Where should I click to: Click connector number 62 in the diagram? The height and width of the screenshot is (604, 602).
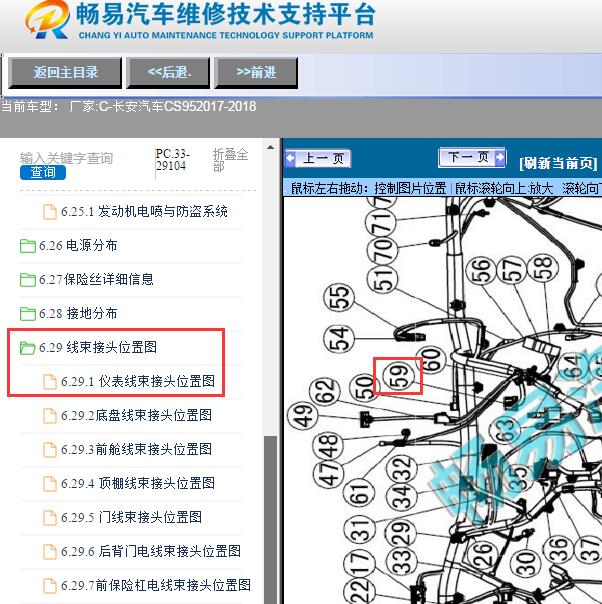point(326,392)
